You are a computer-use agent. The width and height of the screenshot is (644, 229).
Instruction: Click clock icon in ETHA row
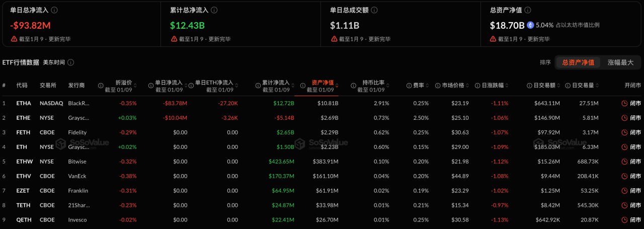point(624,103)
